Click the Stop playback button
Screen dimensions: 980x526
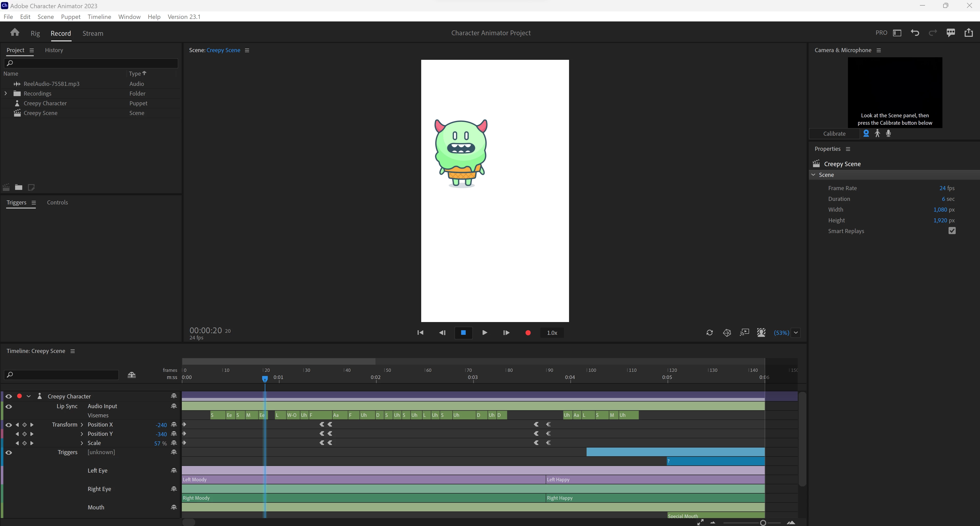[463, 333]
